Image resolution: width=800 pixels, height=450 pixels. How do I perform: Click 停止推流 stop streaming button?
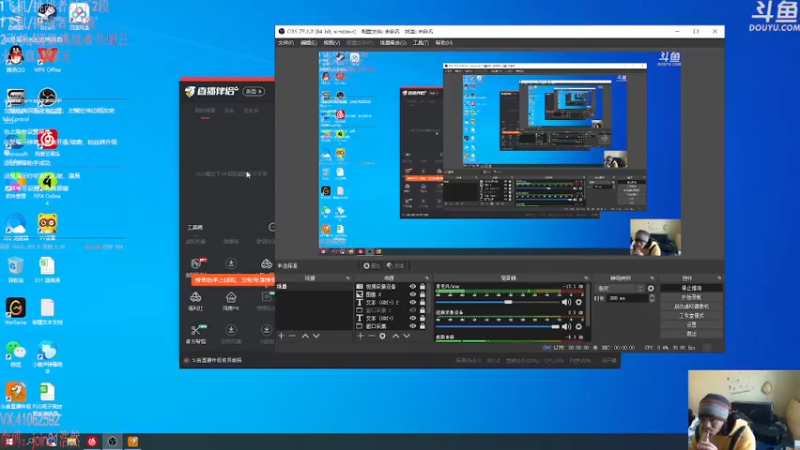(691, 288)
